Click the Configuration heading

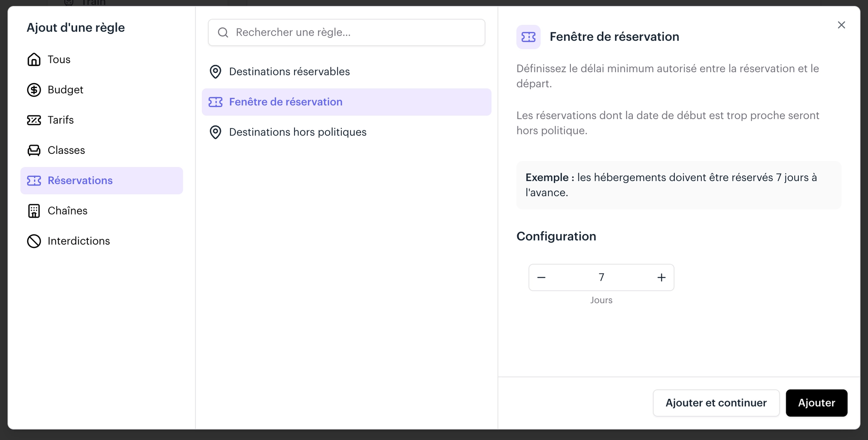point(556,237)
